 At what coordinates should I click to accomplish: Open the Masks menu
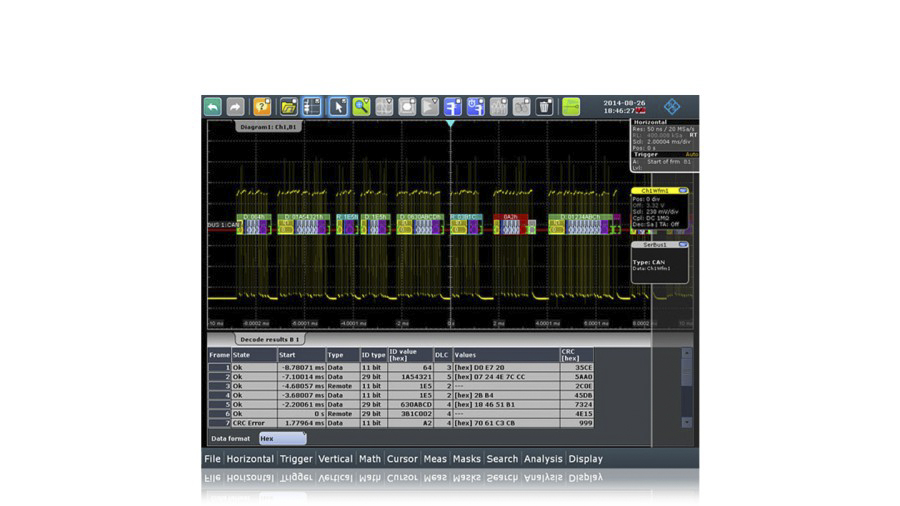point(467,459)
